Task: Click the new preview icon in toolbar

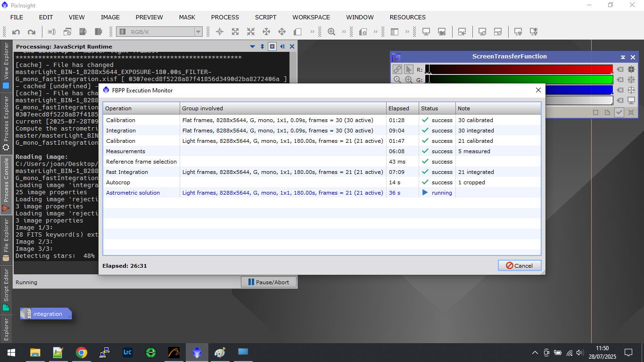Action: (363, 32)
